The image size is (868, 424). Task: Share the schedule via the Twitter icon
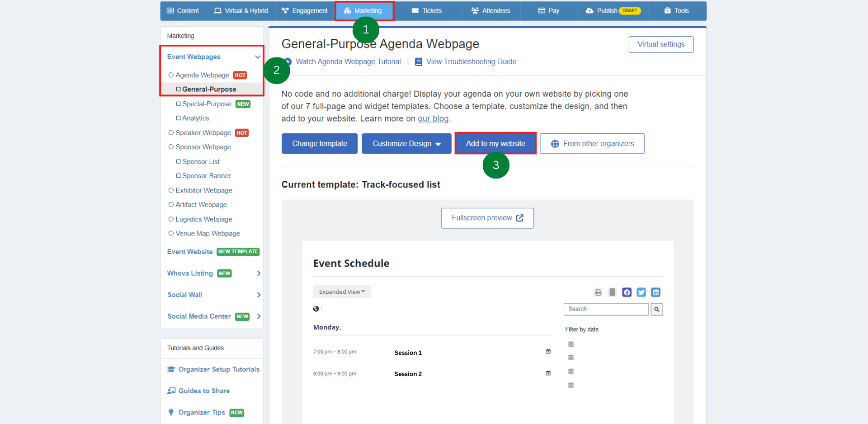(x=641, y=292)
